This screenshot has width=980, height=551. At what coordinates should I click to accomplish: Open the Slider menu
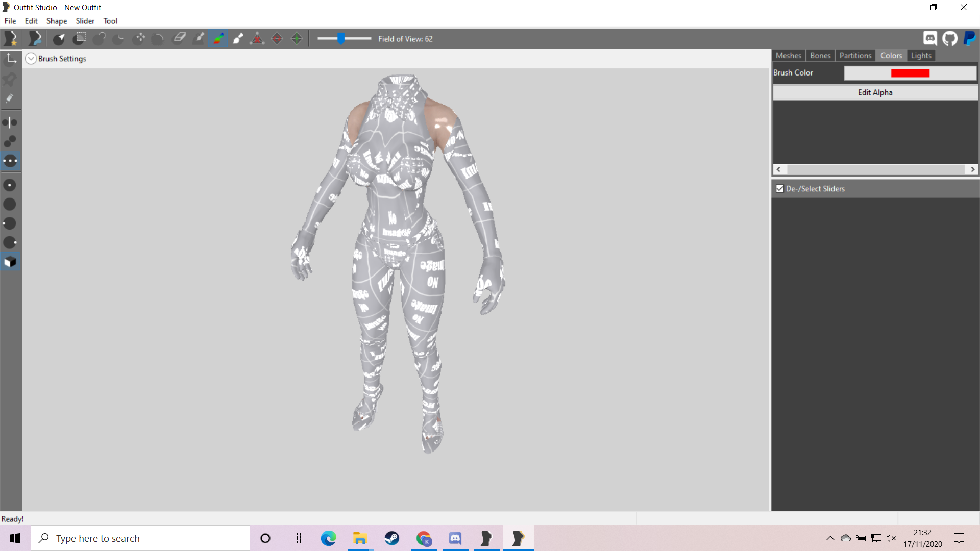pos(85,21)
